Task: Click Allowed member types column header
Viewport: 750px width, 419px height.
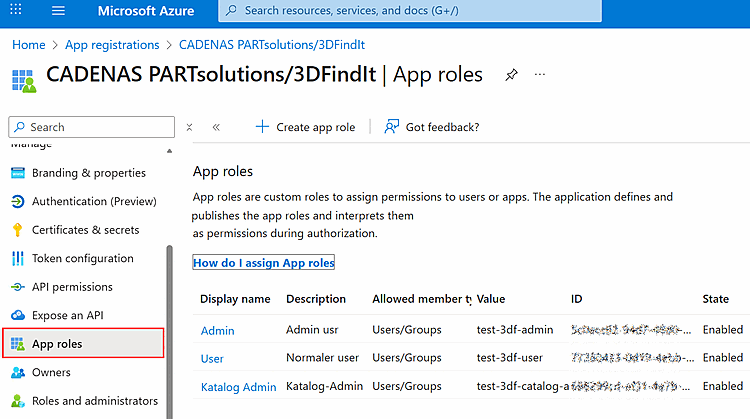Action: click(x=422, y=299)
